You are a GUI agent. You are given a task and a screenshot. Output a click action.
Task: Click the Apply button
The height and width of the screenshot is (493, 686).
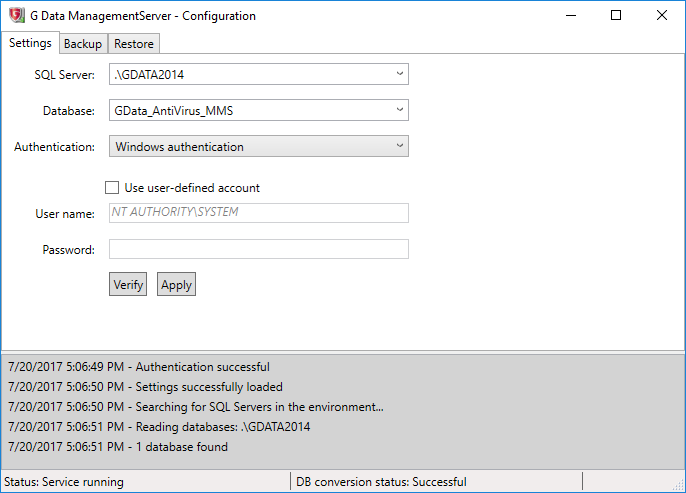176,284
